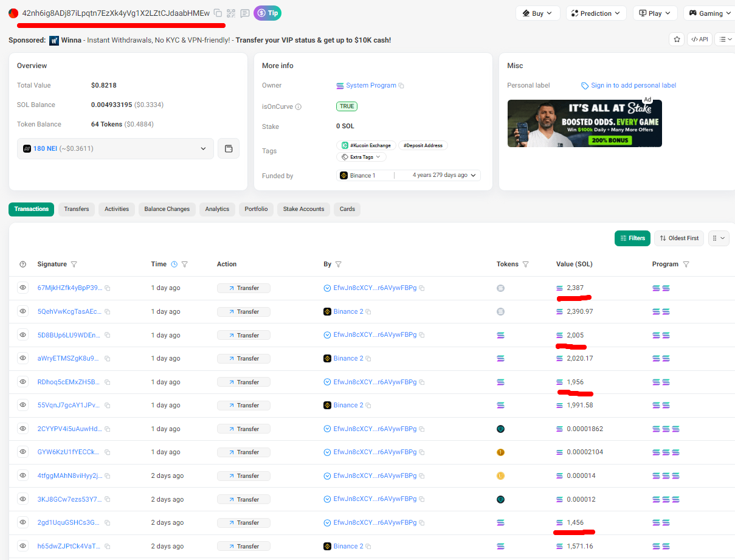Screen dimensions: 735x560
Task: Open the column layout dropdown beside Oldest First
Action: [718, 238]
